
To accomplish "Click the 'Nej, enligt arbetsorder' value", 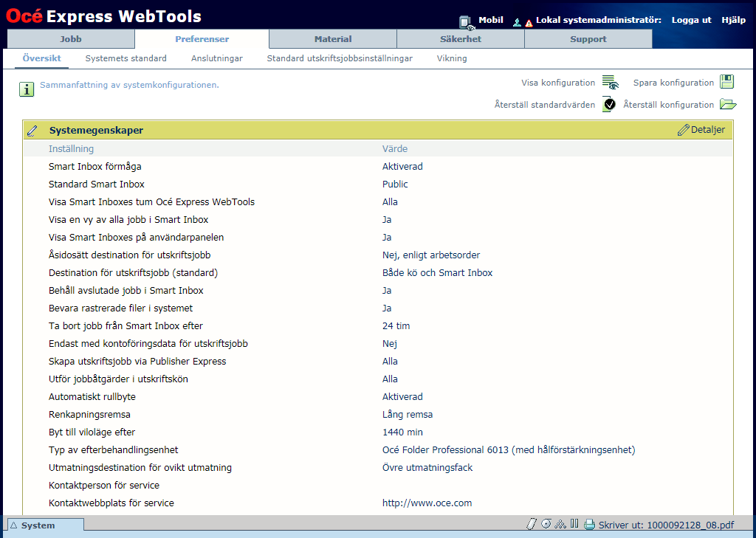I will (431, 255).
